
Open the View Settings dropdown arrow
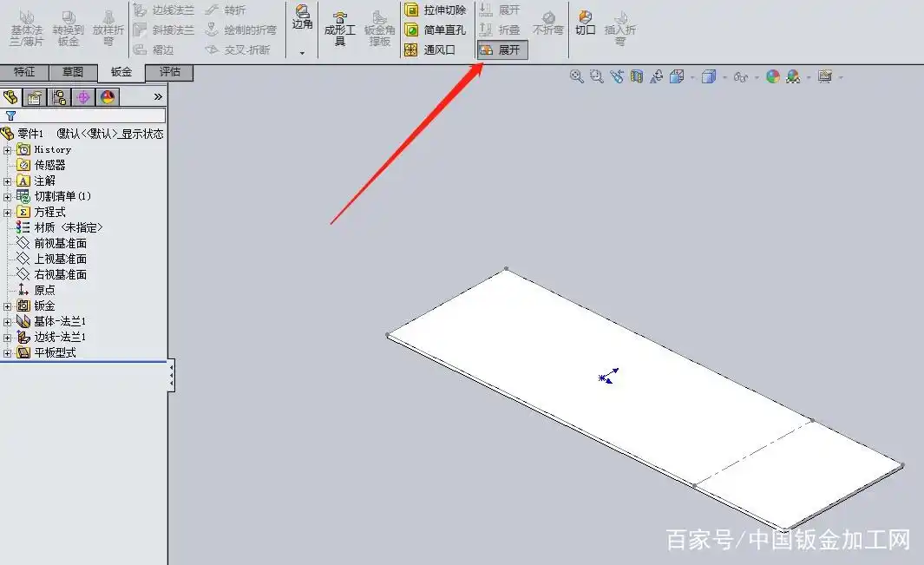841,77
